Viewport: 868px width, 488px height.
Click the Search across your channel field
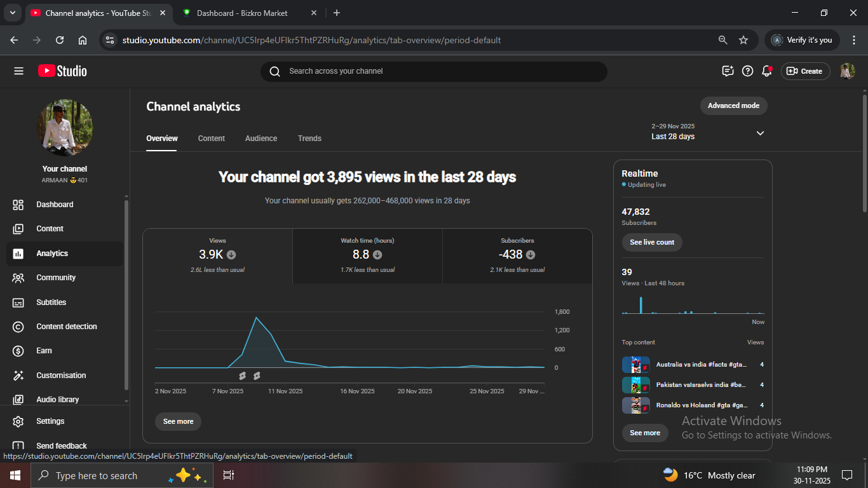click(433, 71)
